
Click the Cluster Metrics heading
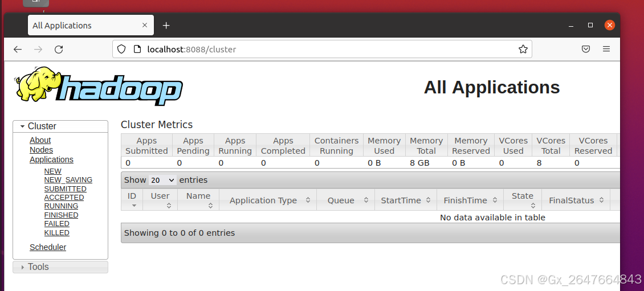[x=157, y=124]
